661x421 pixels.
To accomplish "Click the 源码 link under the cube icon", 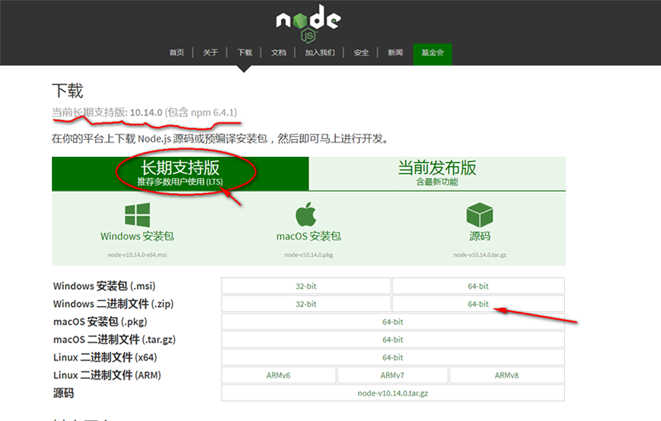I will pyautogui.click(x=480, y=236).
